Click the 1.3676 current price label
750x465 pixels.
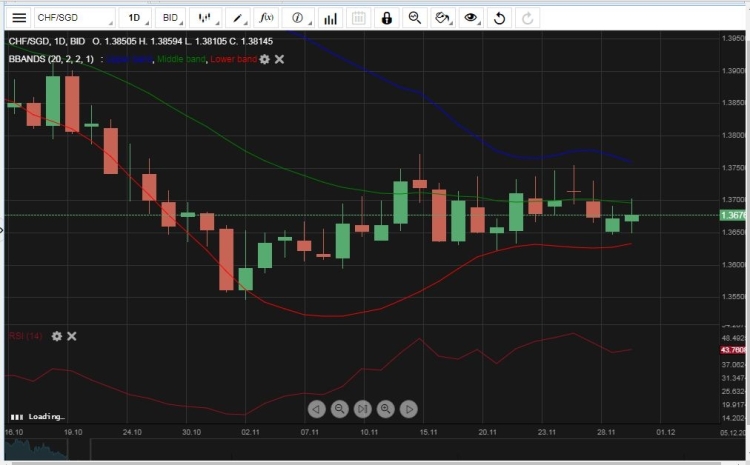(x=733, y=215)
